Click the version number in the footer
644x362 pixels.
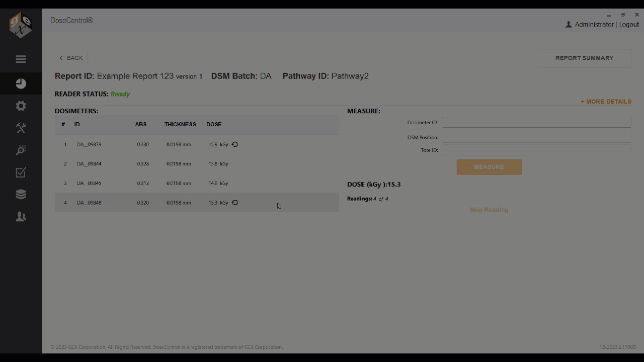tap(617, 347)
